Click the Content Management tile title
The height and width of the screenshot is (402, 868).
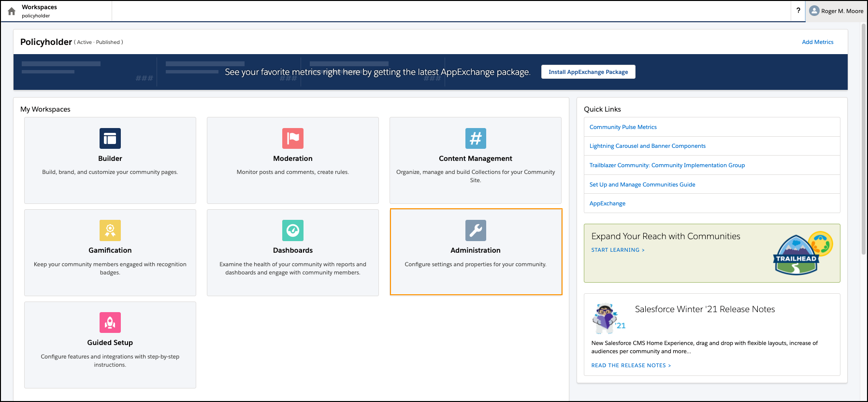point(476,158)
